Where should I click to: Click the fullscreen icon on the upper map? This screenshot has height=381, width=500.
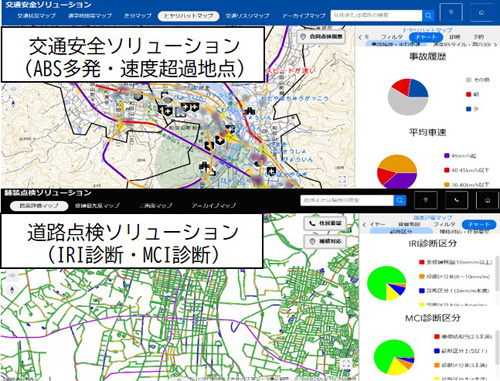click(x=342, y=179)
